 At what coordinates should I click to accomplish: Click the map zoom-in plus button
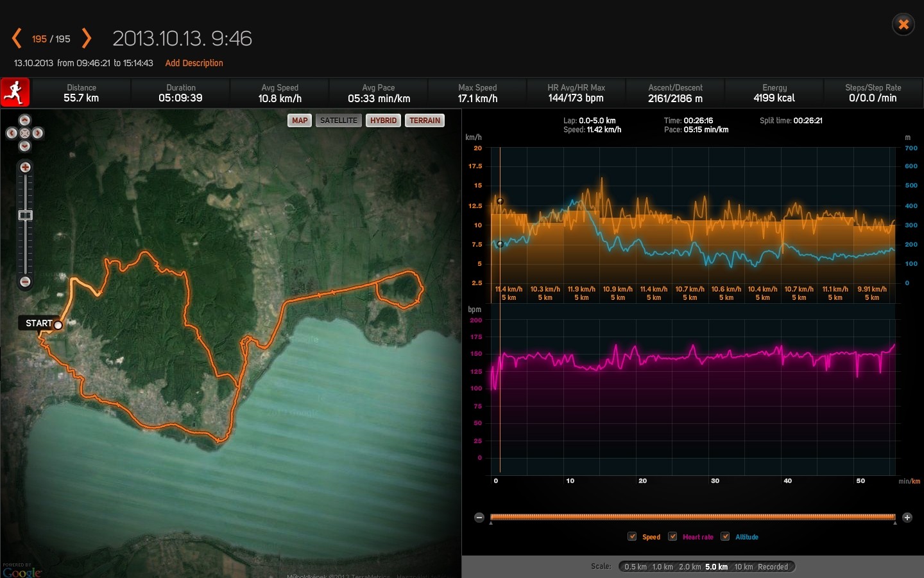pyautogui.click(x=25, y=167)
